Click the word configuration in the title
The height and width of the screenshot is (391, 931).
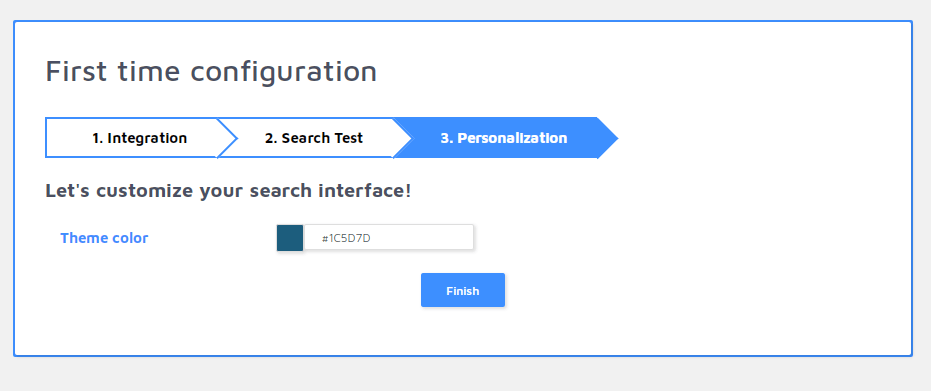tap(284, 72)
